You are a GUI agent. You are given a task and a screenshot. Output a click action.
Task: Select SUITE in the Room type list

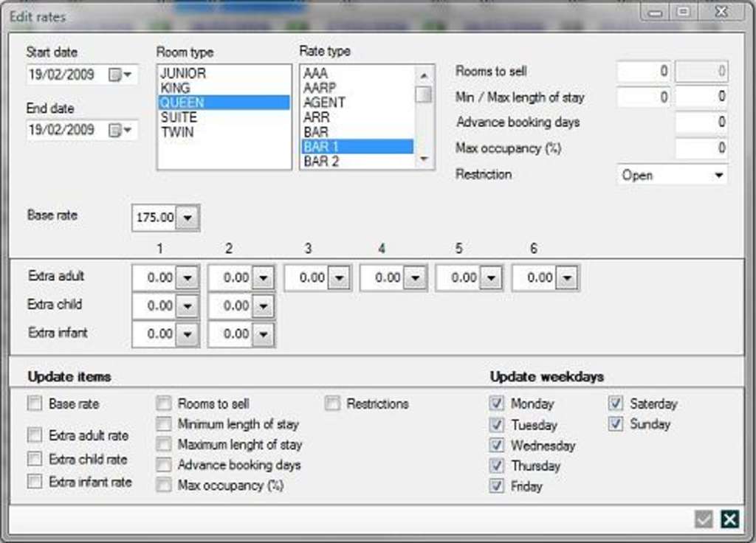pos(179,117)
